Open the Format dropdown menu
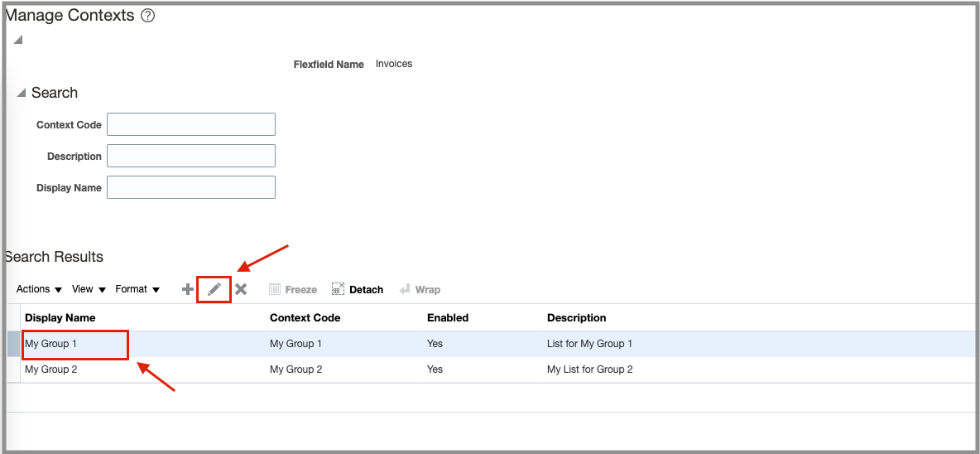Viewport: 980px width, 454px height. point(137,289)
